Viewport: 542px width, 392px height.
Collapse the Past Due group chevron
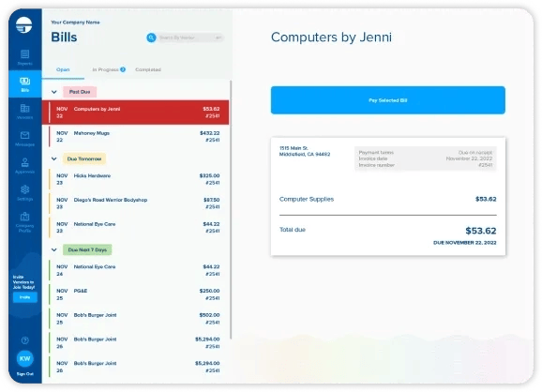[54, 92]
